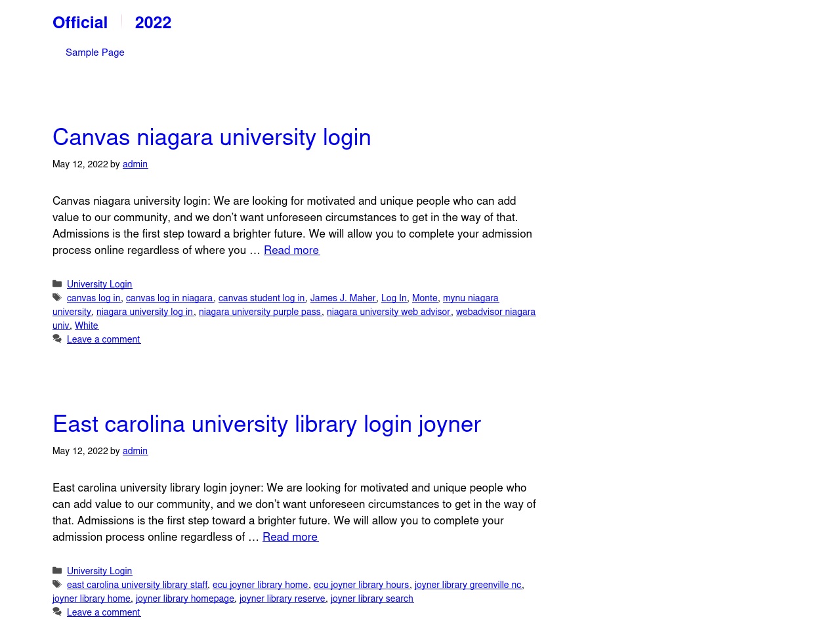Open the Log In tag
The height and width of the screenshot is (630, 840).
[394, 298]
